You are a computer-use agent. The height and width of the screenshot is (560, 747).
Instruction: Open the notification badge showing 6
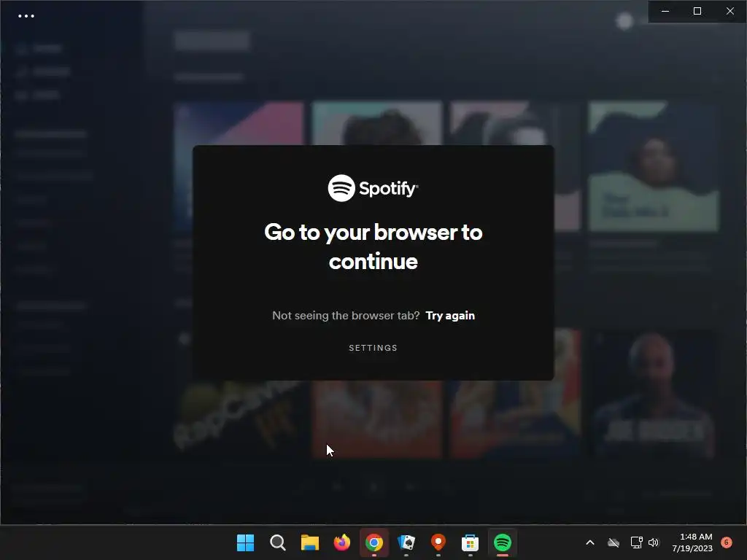726,542
